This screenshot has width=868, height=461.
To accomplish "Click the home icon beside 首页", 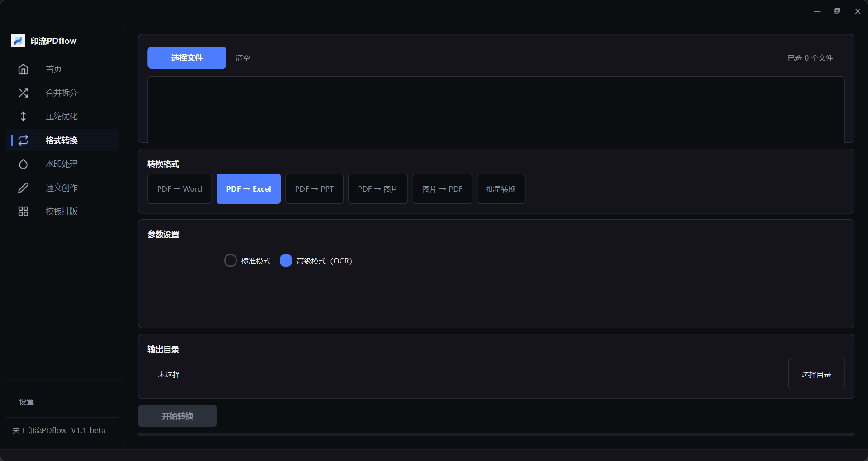I will coord(23,69).
